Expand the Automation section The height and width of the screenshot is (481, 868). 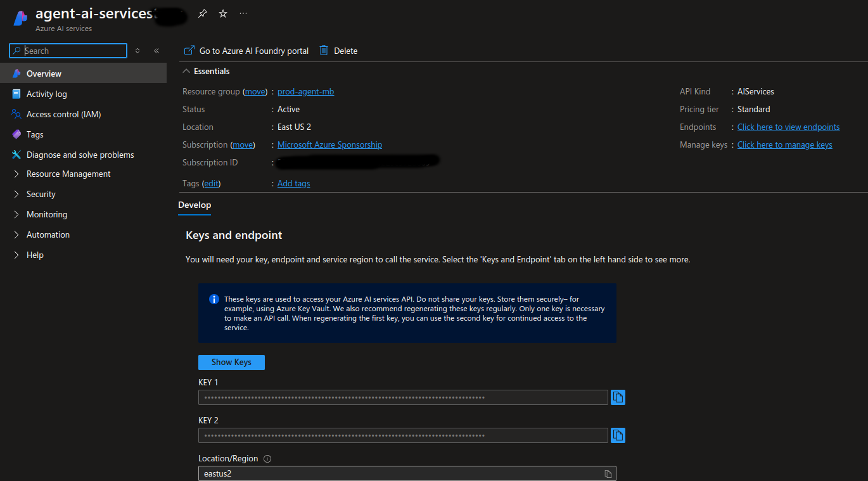point(16,234)
